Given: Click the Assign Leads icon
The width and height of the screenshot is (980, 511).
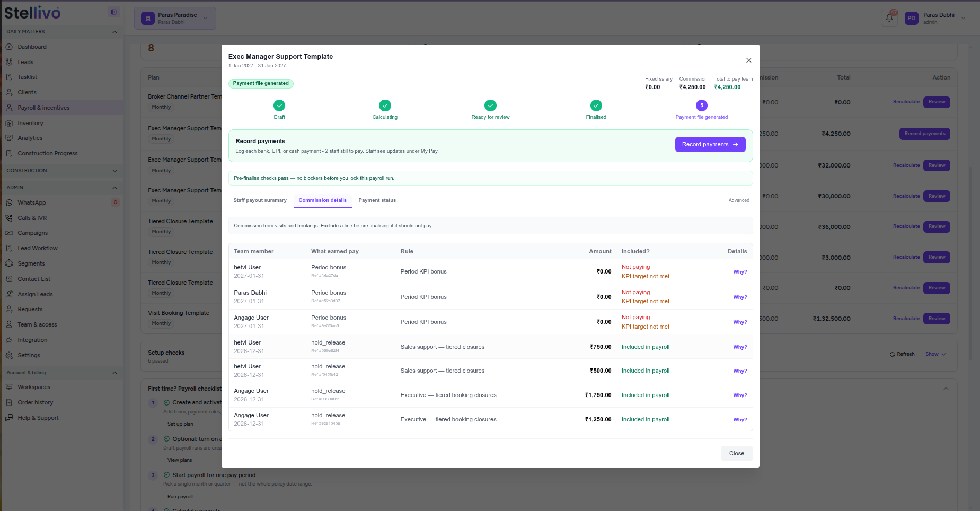Looking at the screenshot, I should pos(9,294).
